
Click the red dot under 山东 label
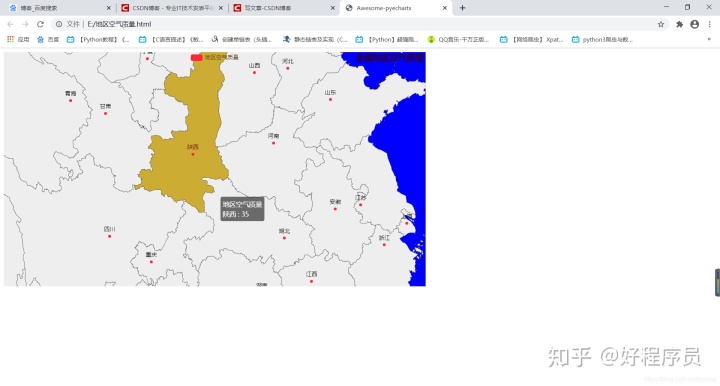point(330,99)
